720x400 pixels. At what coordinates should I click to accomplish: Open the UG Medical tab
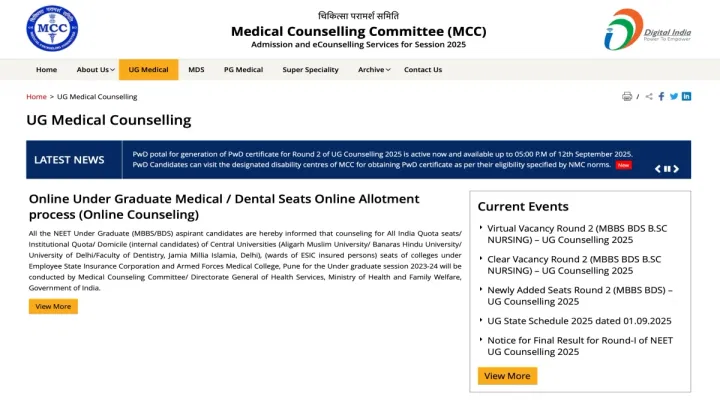point(149,70)
